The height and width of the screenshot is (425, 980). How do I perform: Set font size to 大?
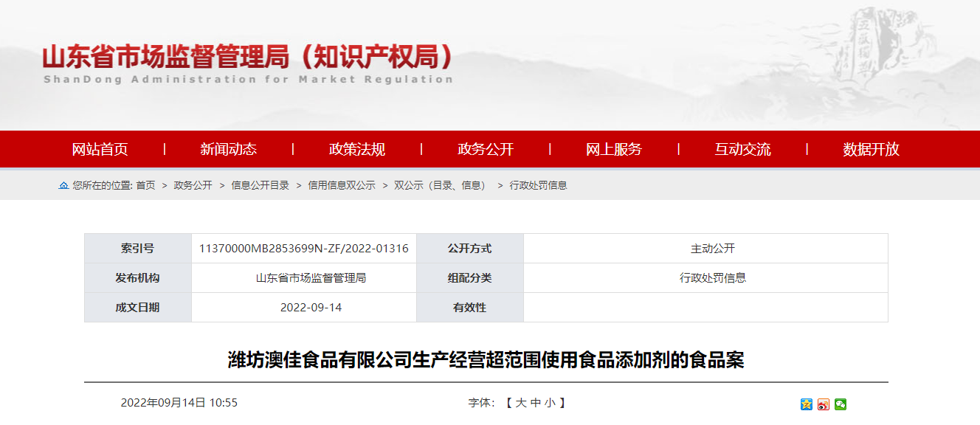520,403
